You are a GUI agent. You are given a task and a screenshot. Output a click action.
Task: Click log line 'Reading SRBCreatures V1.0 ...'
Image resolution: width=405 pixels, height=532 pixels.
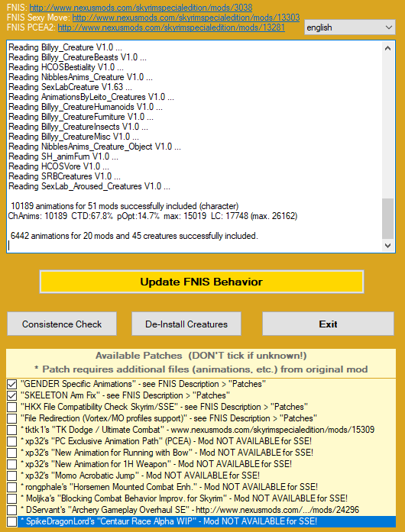pyautogui.click(x=64, y=176)
